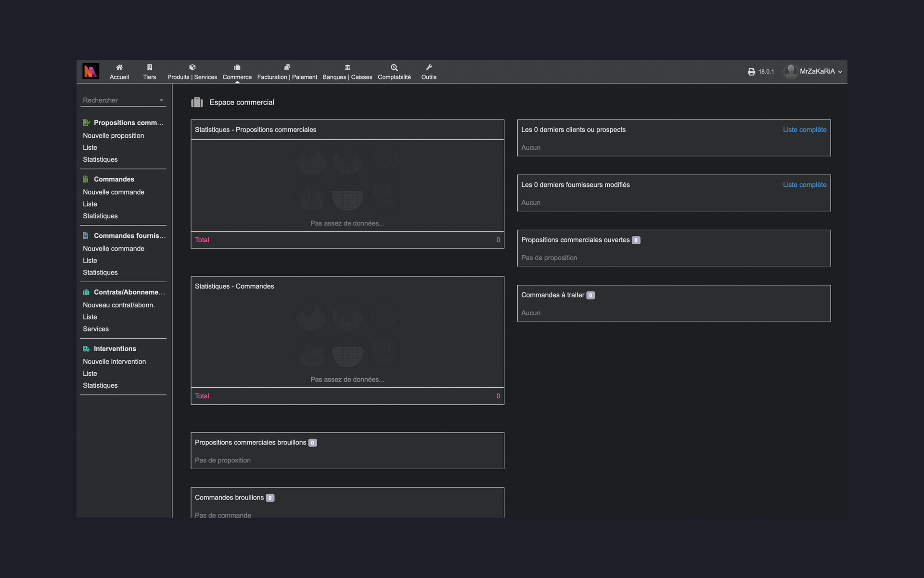Click Nouveau contrat/abonn. sidebar link
Image resolution: width=924 pixels, height=578 pixels.
(x=118, y=305)
